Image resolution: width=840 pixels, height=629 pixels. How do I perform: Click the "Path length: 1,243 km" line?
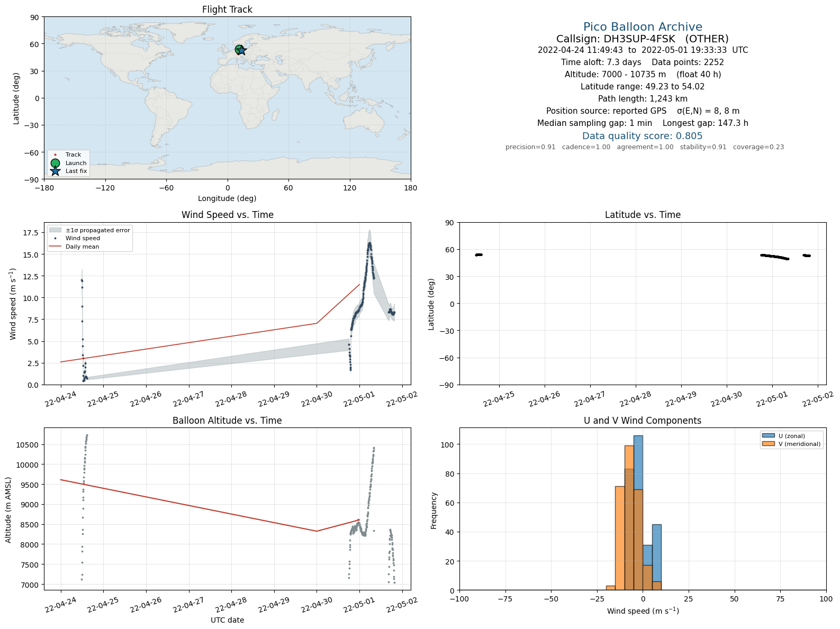coord(643,99)
